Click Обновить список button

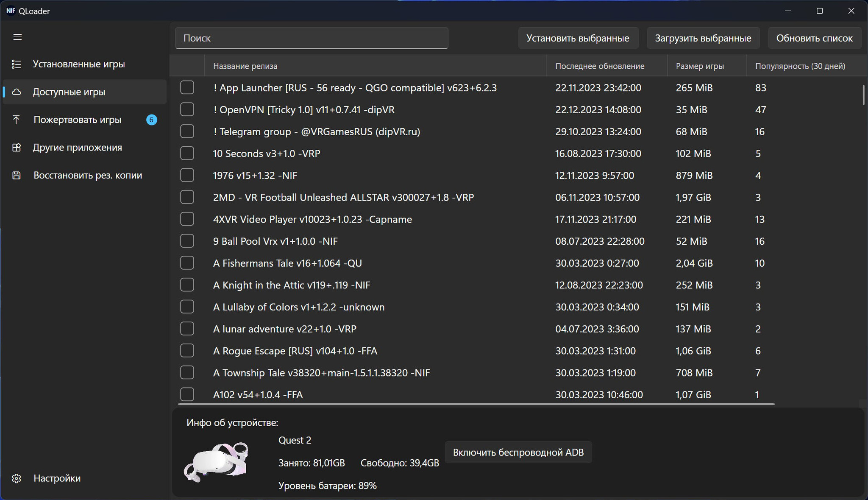pos(814,38)
